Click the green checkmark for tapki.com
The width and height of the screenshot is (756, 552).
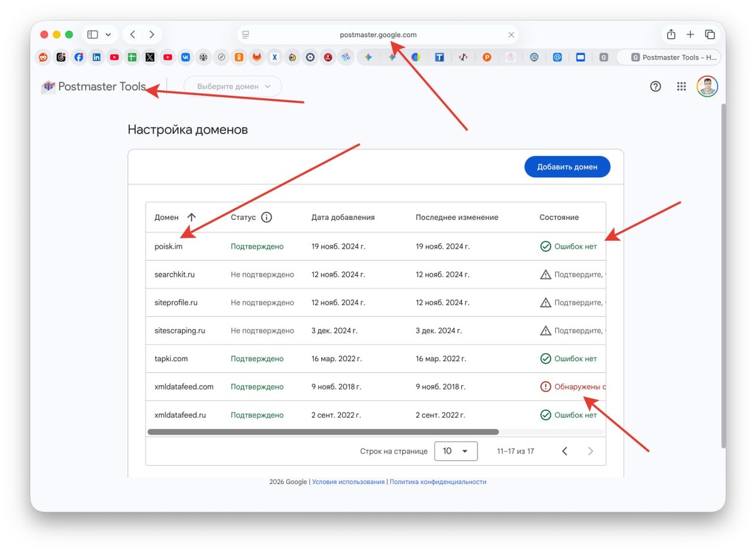click(546, 359)
